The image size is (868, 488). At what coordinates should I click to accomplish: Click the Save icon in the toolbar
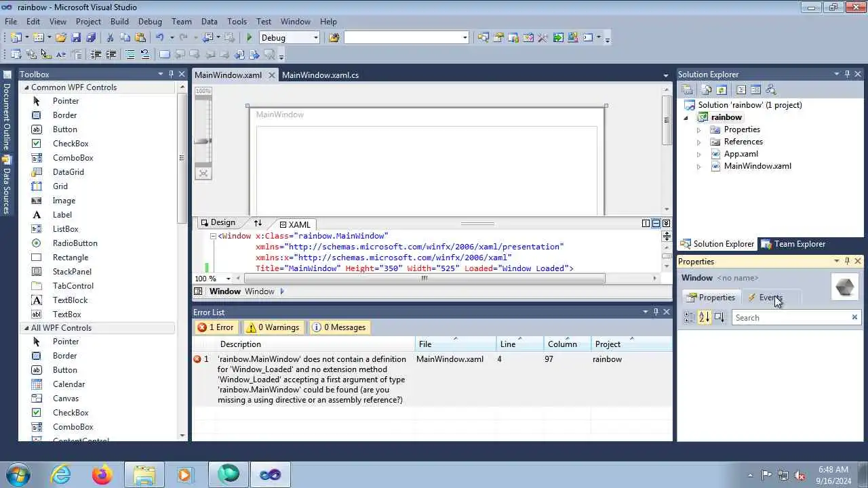[76, 38]
